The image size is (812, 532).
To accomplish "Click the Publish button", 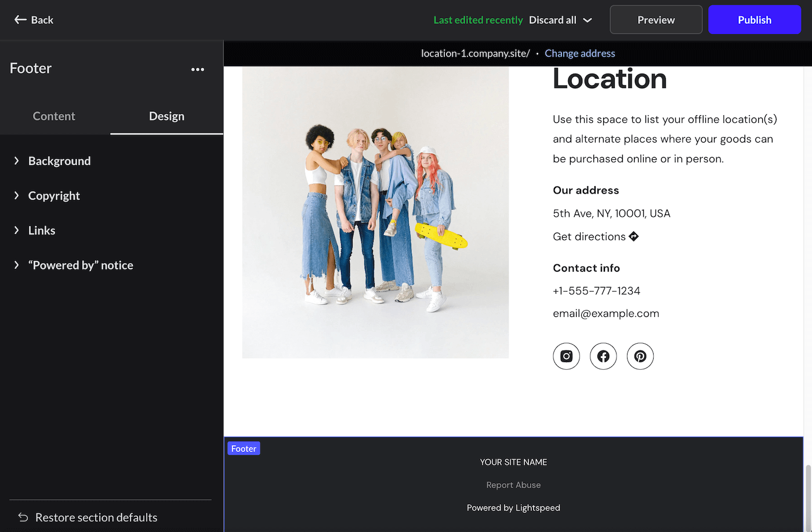I will pos(755,19).
